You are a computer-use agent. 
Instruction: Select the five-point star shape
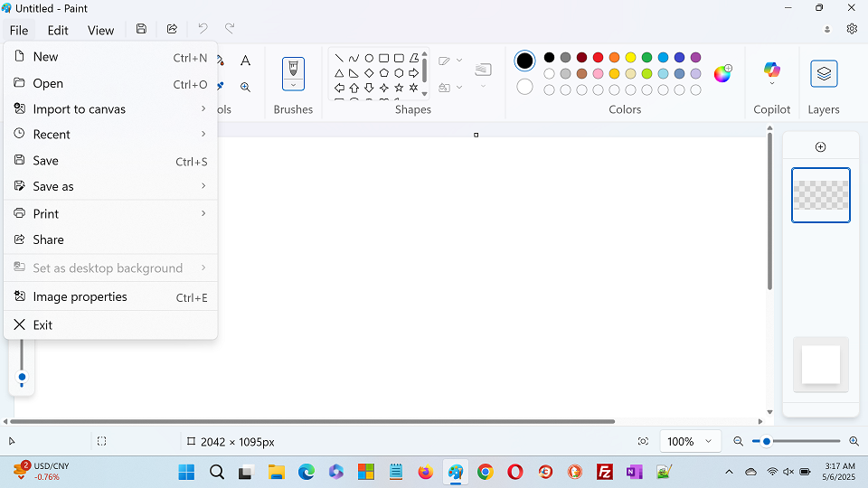399,88
